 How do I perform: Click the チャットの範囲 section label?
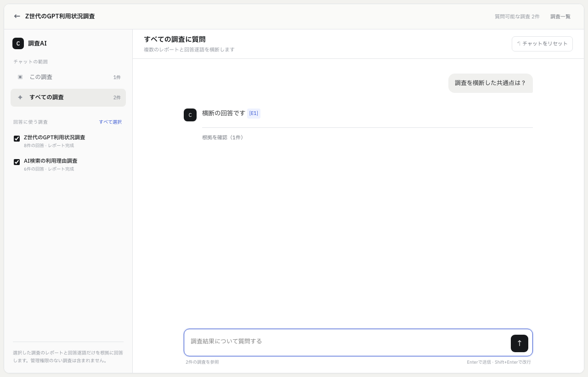[30, 62]
